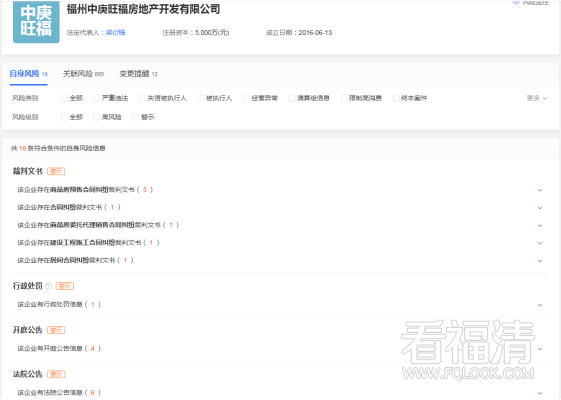This screenshot has height=400, width=561.
Task: Tick the 高风险 level checkbox
Action: click(x=96, y=117)
